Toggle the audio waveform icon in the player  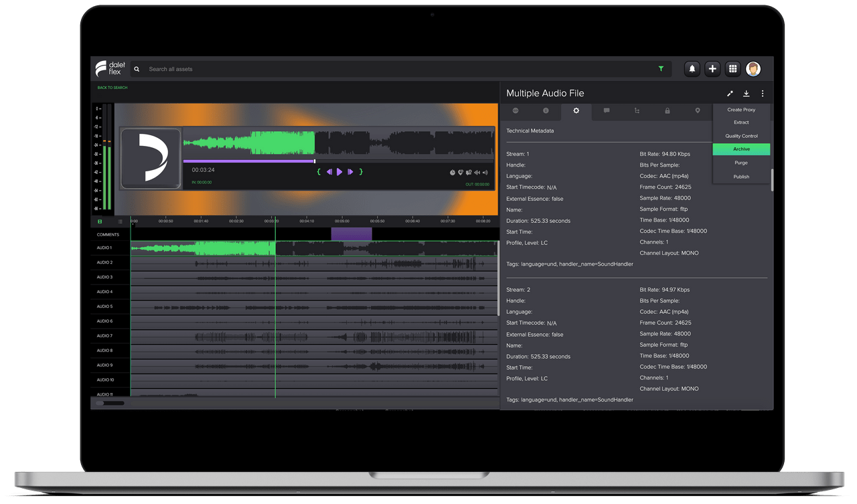click(477, 173)
